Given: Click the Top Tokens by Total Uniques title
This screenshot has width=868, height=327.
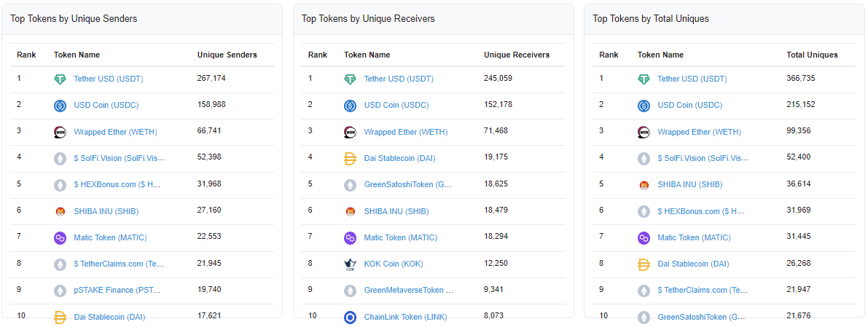Looking at the screenshot, I should pyautogui.click(x=650, y=19).
